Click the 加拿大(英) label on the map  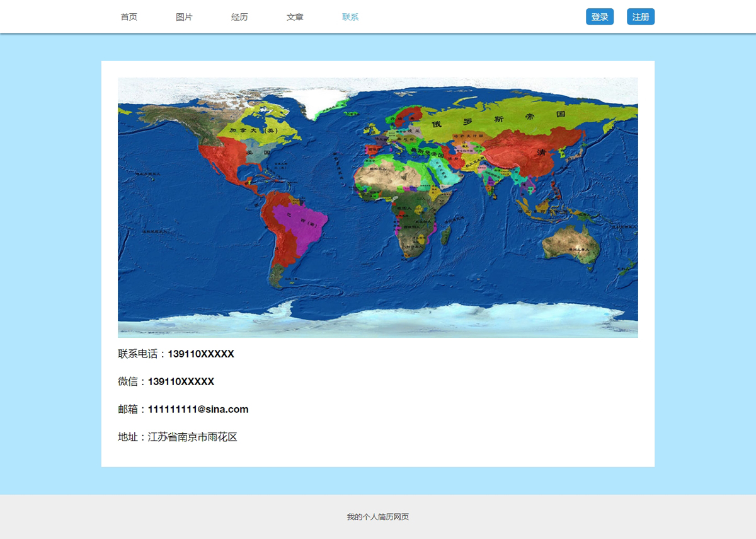point(253,130)
